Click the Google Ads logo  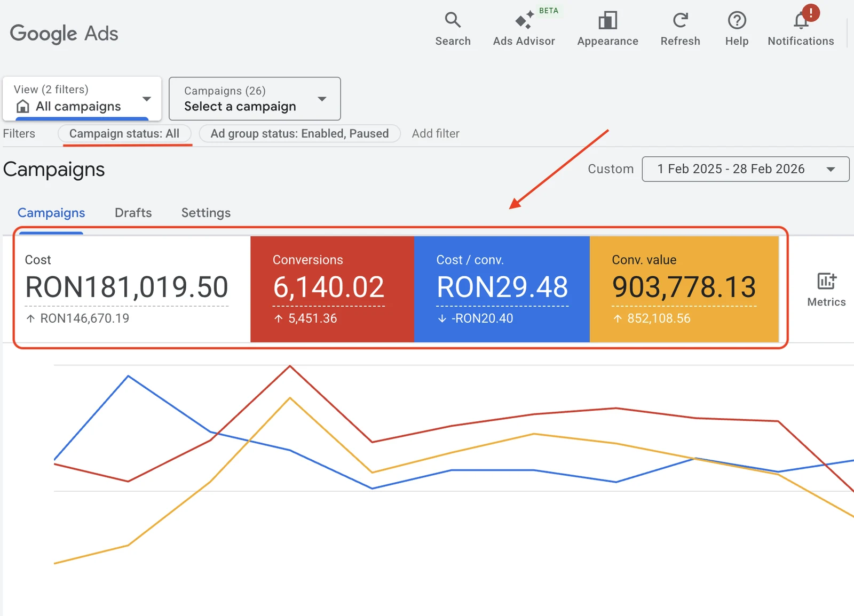coord(64,34)
